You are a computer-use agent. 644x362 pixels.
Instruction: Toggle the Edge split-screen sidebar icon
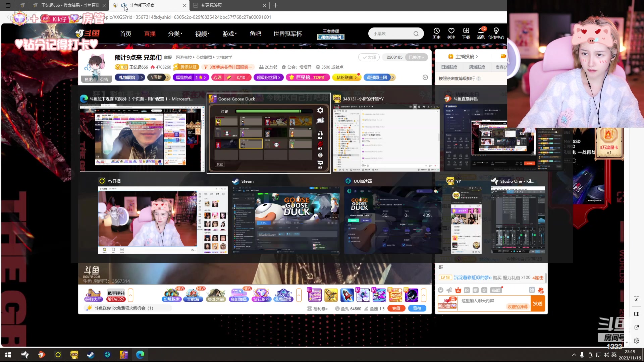pyautogui.click(x=637, y=314)
